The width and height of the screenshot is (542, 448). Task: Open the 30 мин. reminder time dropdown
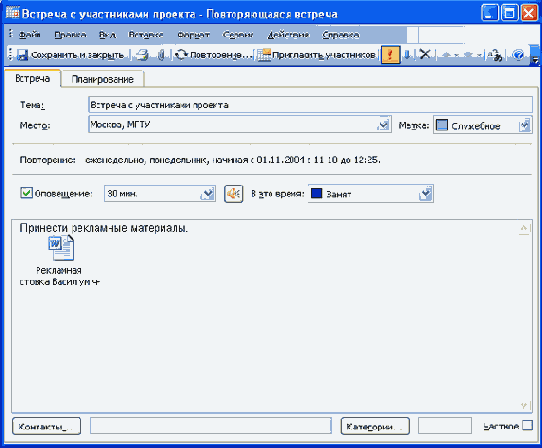coord(207,194)
